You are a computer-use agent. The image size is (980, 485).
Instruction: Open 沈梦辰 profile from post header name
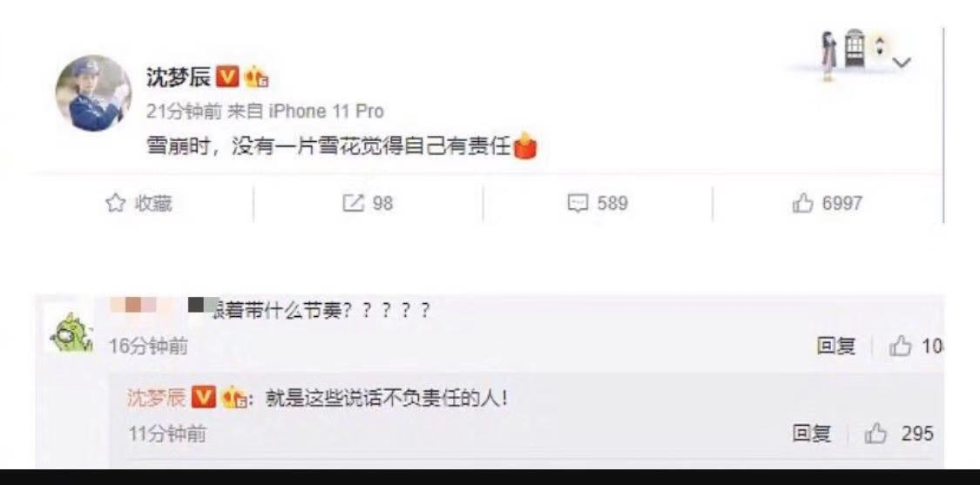coord(179,77)
